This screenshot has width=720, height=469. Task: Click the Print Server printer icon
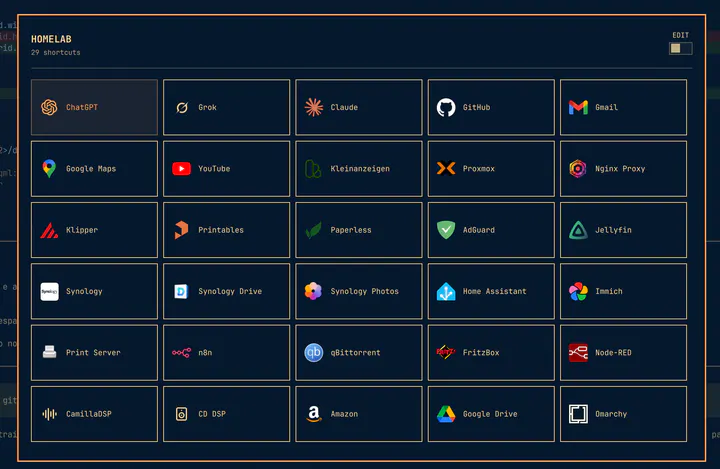pyautogui.click(x=49, y=352)
